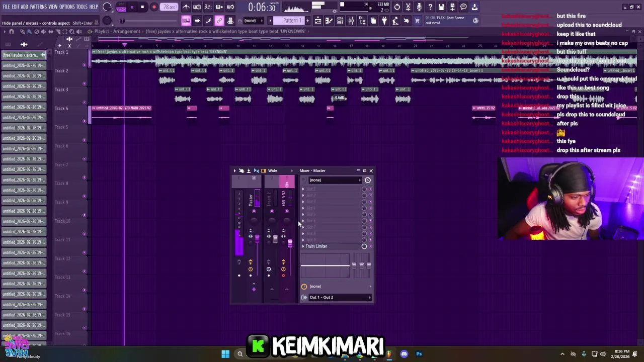
Task: Open the (none) snap selector in toolbar
Action: click(253, 21)
